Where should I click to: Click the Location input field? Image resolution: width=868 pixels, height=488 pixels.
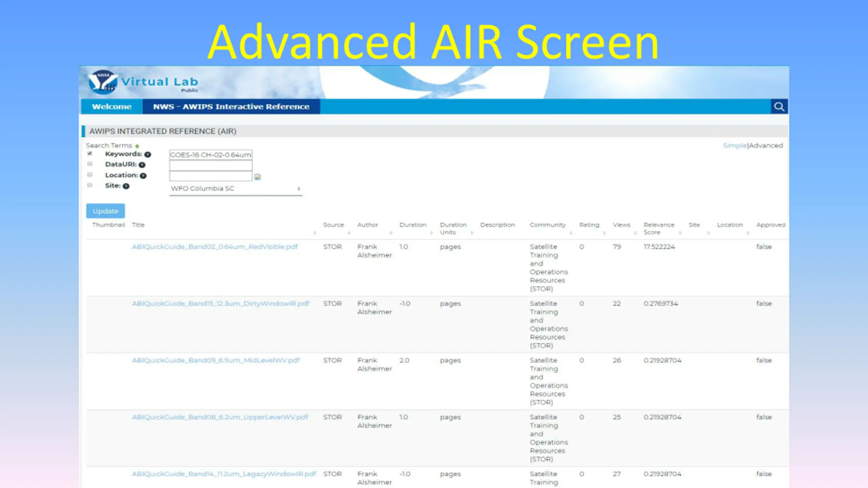(x=211, y=176)
